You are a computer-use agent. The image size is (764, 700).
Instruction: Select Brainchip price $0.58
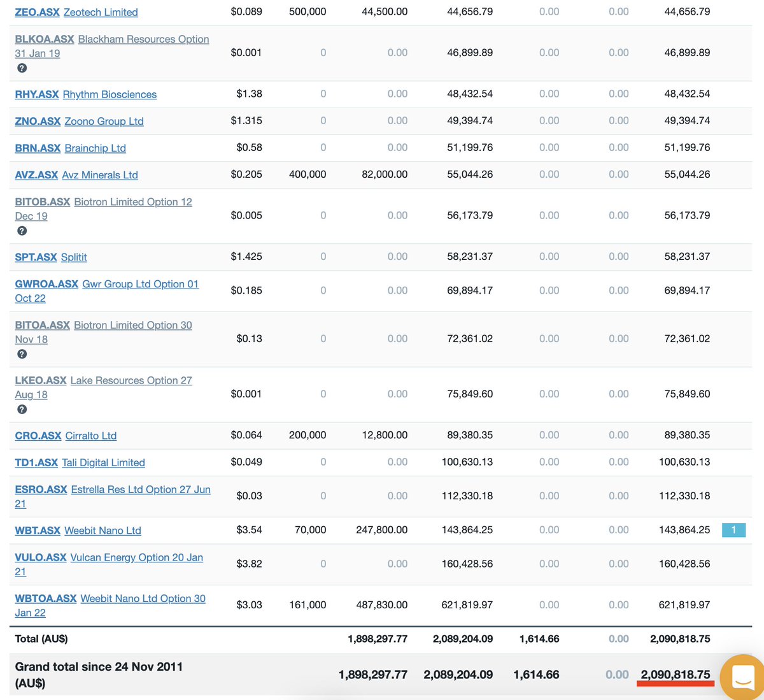pos(249,147)
